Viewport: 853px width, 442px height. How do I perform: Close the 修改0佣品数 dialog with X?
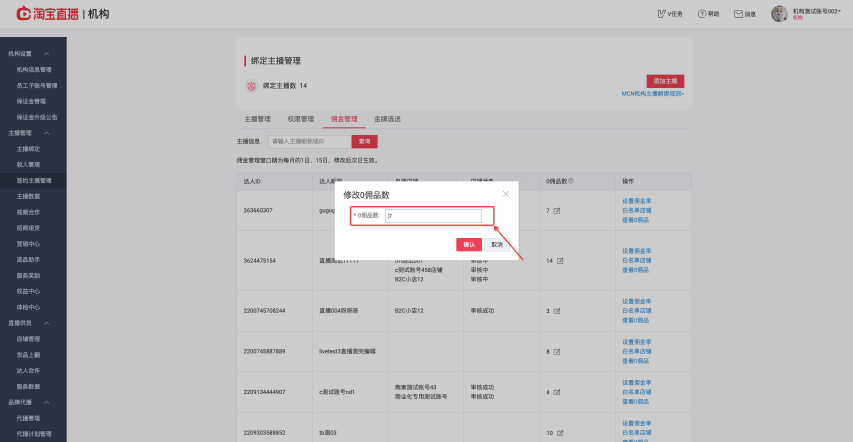(505, 194)
